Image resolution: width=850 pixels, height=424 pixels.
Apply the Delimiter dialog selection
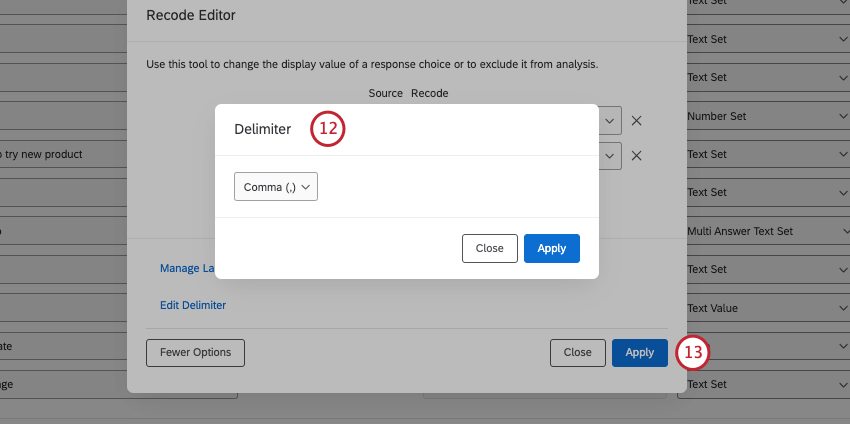(551, 248)
